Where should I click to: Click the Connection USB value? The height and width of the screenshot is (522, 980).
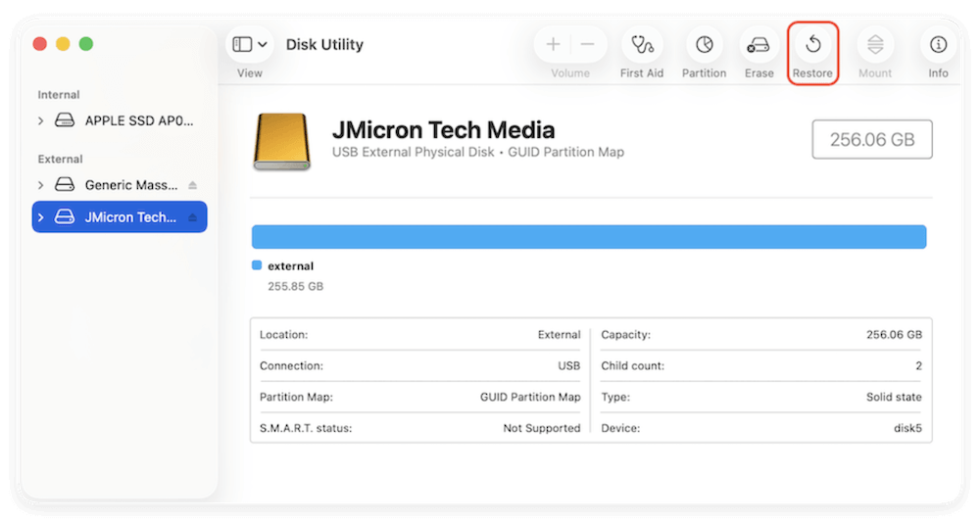(x=568, y=366)
